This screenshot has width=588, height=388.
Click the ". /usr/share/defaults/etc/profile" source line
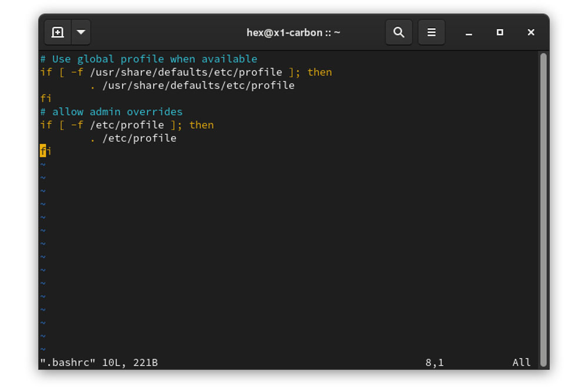point(192,85)
